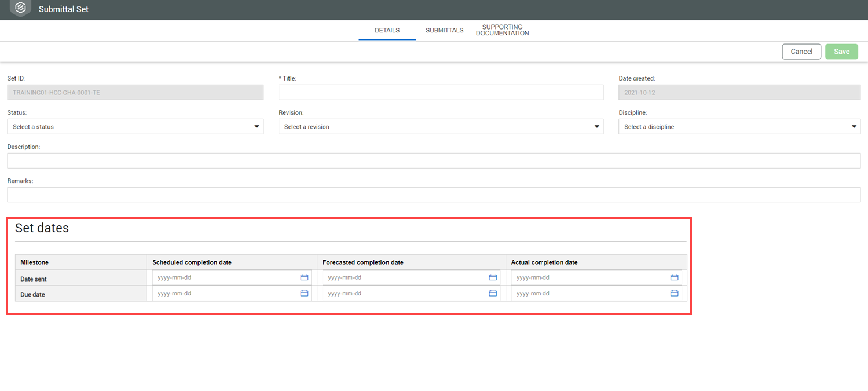Expand the Status dropdown
The height and width of the screenshot is (391, 868).
(x=135, y=126)
